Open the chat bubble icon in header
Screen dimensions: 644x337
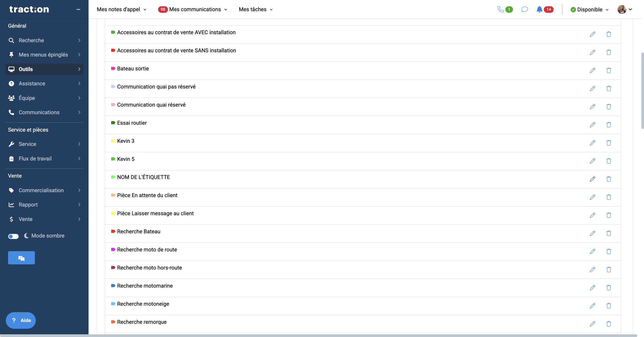(x=525, y=9)
